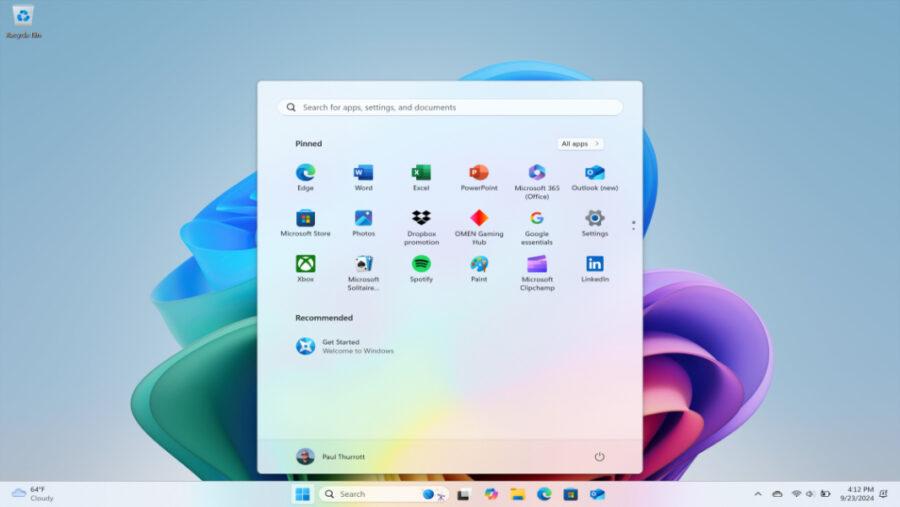Open Google essentials app
This screenshot has width=900, height=507.
[x=537, y=227]
